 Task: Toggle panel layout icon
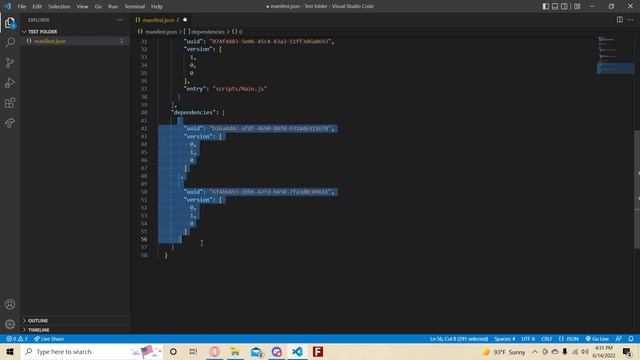555,6
